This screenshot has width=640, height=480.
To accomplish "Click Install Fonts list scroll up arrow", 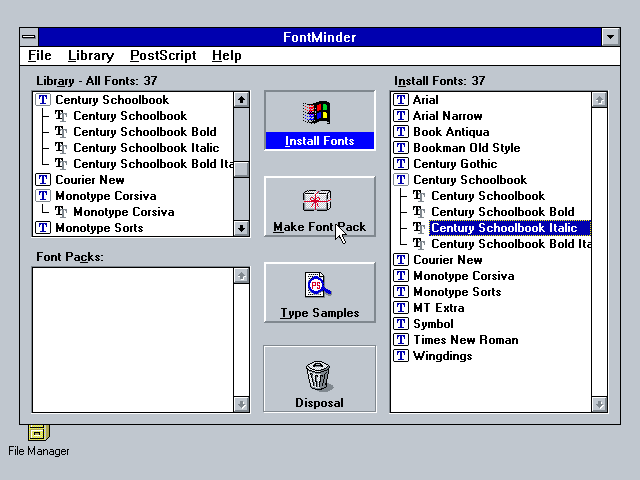I will tap(599, 100).
